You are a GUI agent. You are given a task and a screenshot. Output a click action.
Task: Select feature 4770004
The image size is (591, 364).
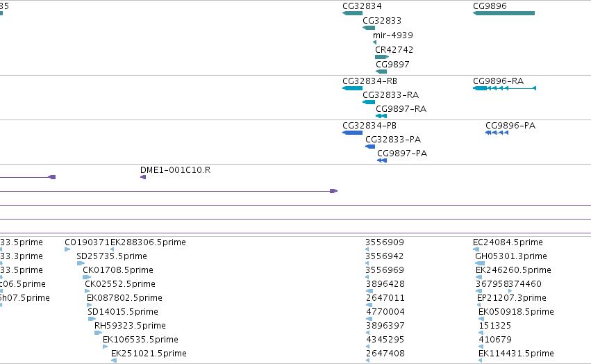(x=385, y=312)
